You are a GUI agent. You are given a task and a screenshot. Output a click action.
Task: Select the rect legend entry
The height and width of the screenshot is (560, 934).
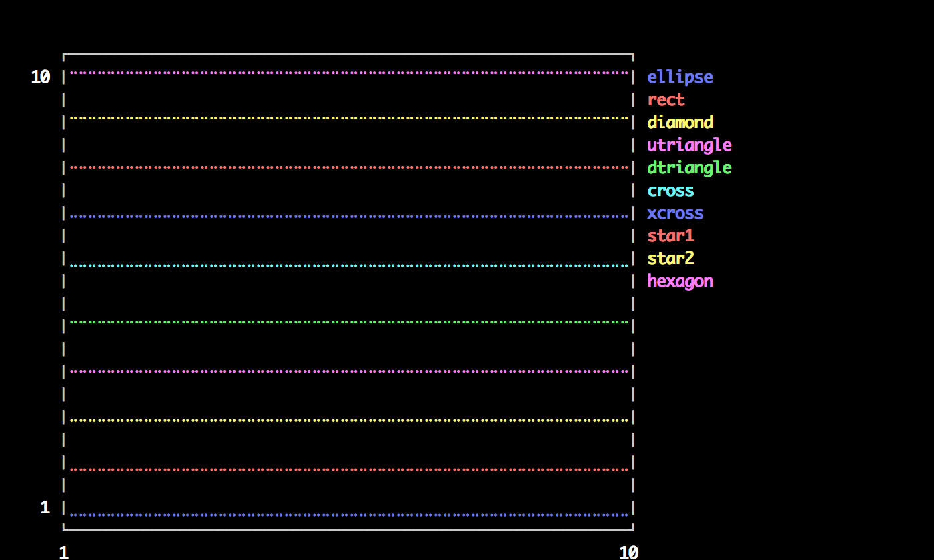[x=666, y=100]
